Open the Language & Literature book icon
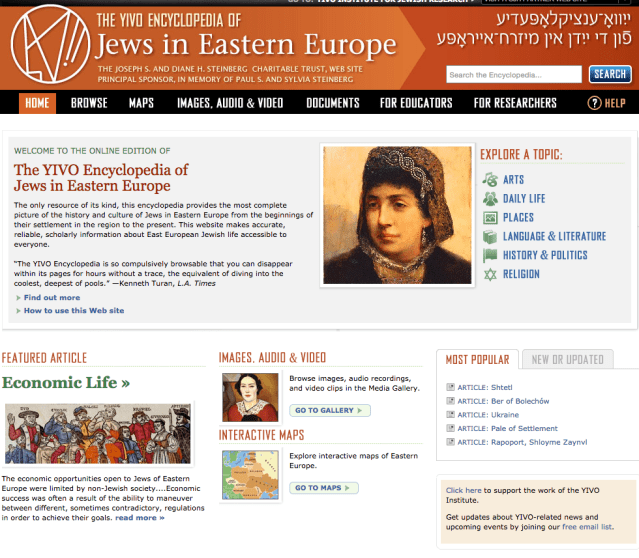The image size is (639, 558). (x=490, y=236)
